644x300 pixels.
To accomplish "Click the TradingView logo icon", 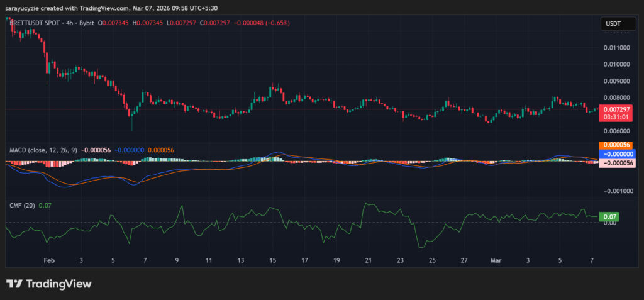I will coord(14,284).
